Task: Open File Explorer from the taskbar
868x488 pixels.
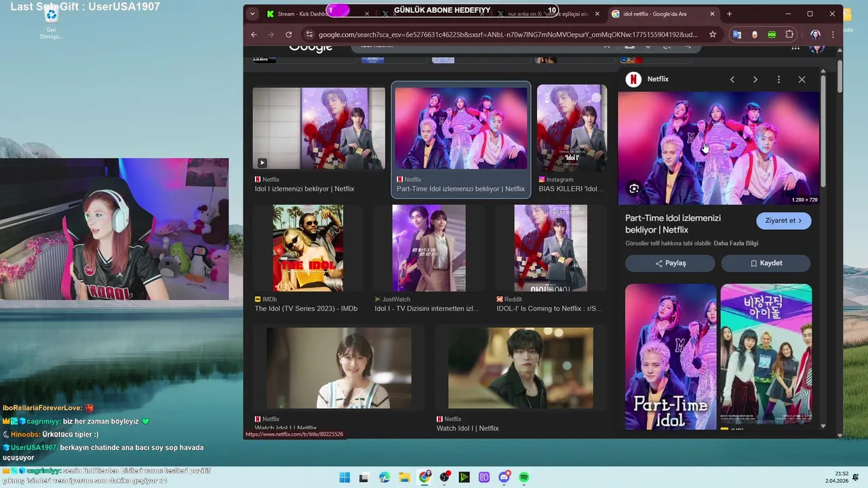Action: 404,477
